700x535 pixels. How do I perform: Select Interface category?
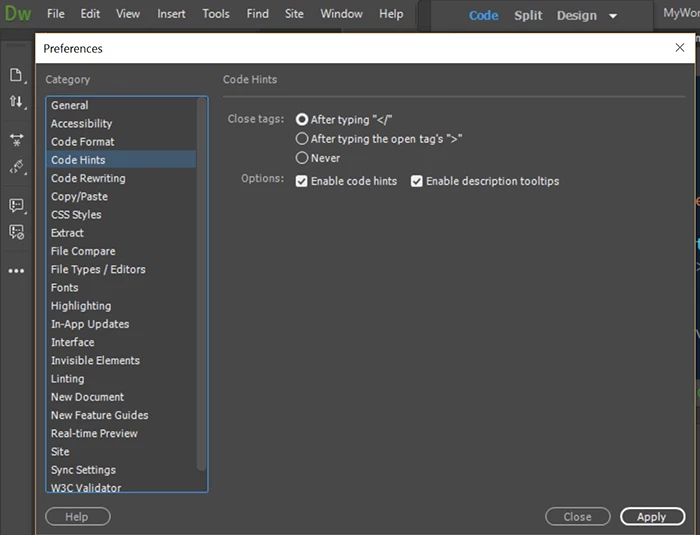(x=121, y=343)
